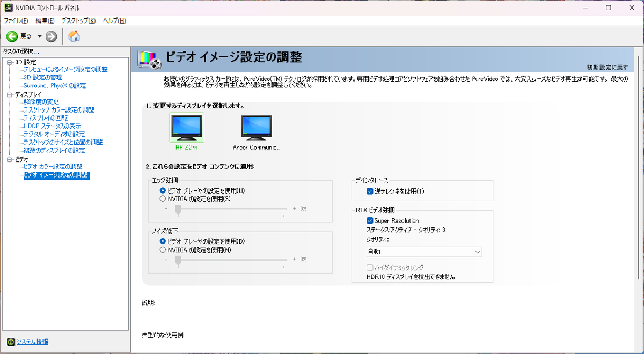Click the NVIDIA Control Panel title icon

(x=9, y=8)
